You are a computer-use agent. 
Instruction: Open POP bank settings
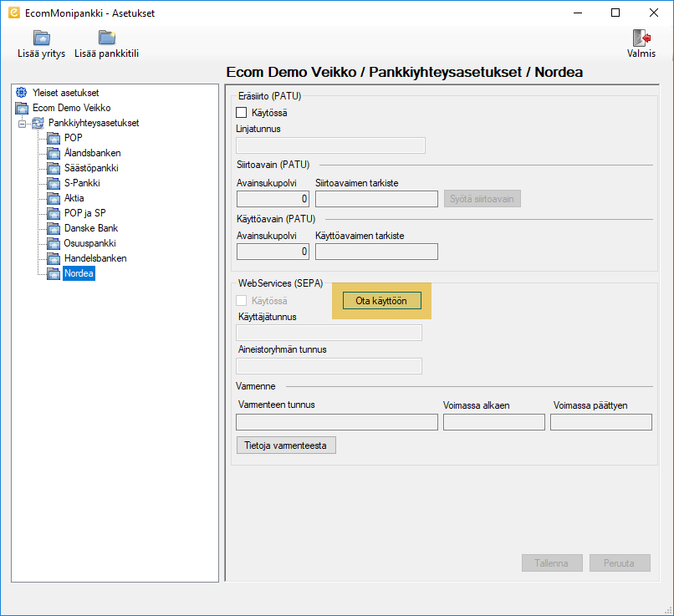[x=73, y=138]
